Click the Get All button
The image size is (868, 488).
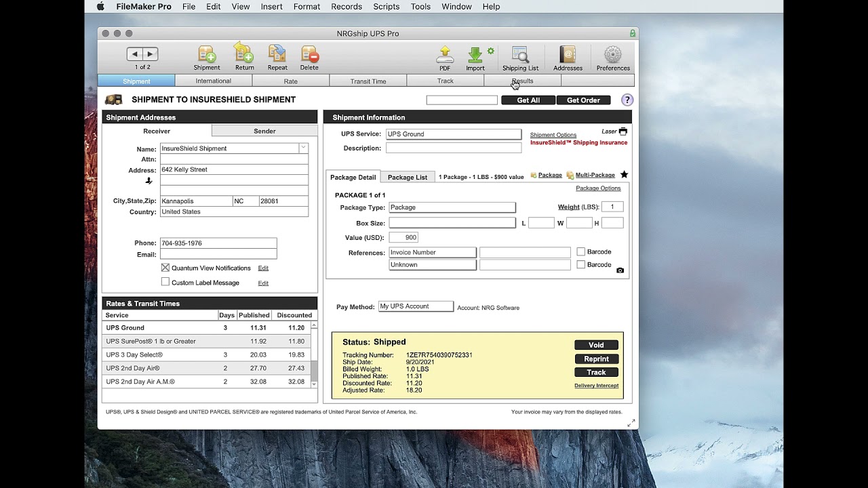point(528,100)
